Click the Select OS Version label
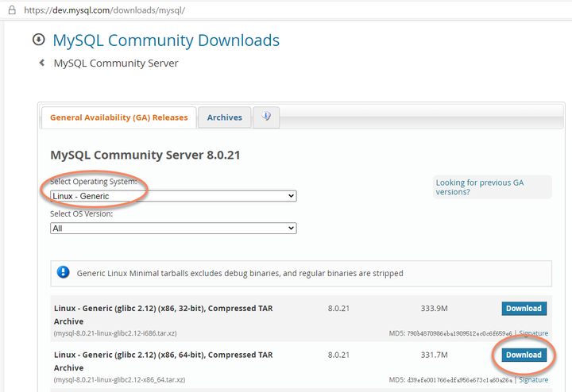 [x=81, y=213]
